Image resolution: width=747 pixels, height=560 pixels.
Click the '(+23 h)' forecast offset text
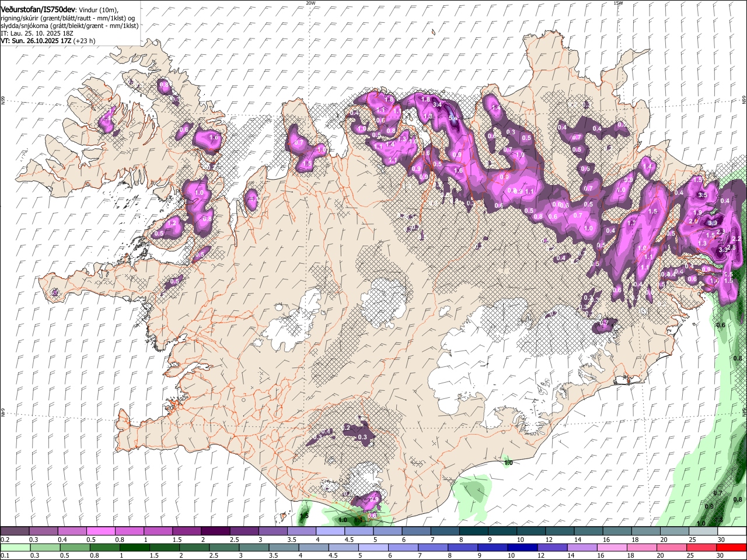(x=85, y=41)
